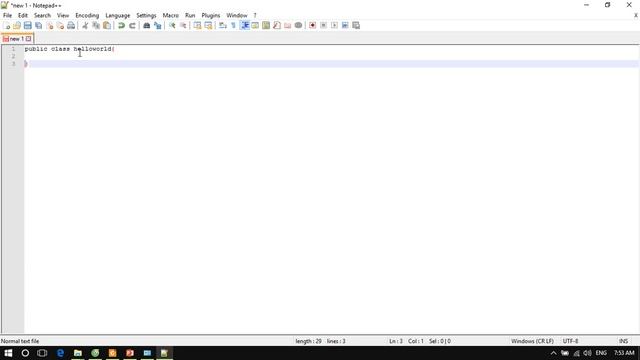Open Task View on the taskbar
640x360 pixels.
(42, 353)
